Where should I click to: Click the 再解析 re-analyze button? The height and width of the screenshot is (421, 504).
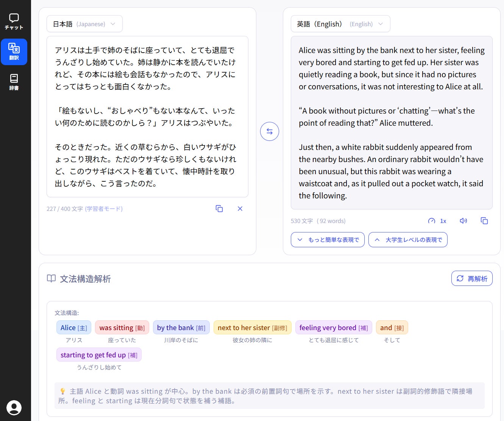click(x=472, y=278)
